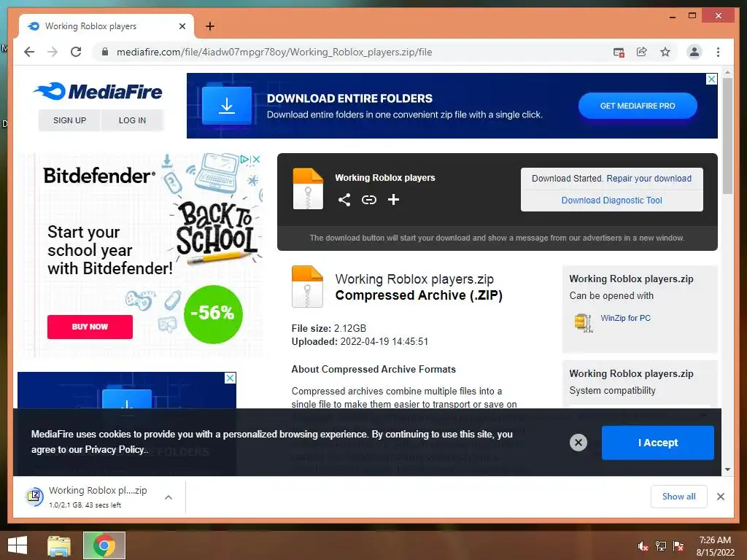Screen dimensions: 747x560
Task: Click BUY NOW on Bitdefender ad
Action: 90,327
